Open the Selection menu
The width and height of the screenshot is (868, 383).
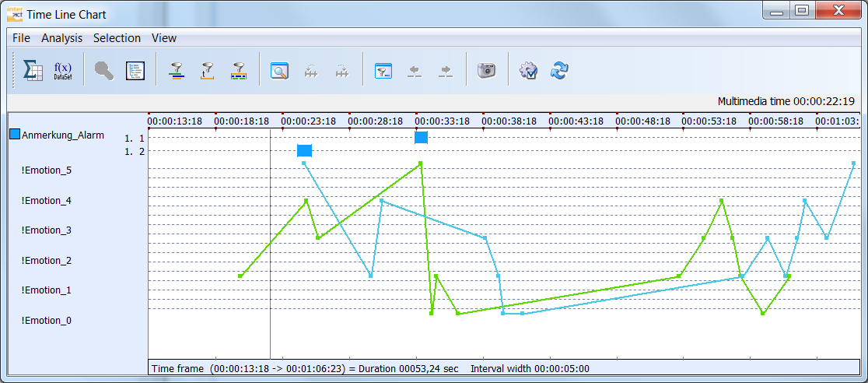pos(117,37)
